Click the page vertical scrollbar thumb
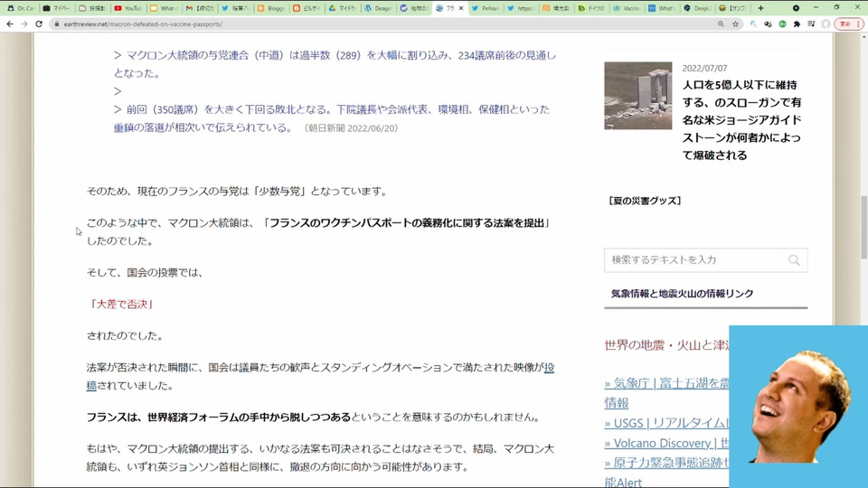Image resolution: width=868 pixels, height=488 pixels. [863, 227]
